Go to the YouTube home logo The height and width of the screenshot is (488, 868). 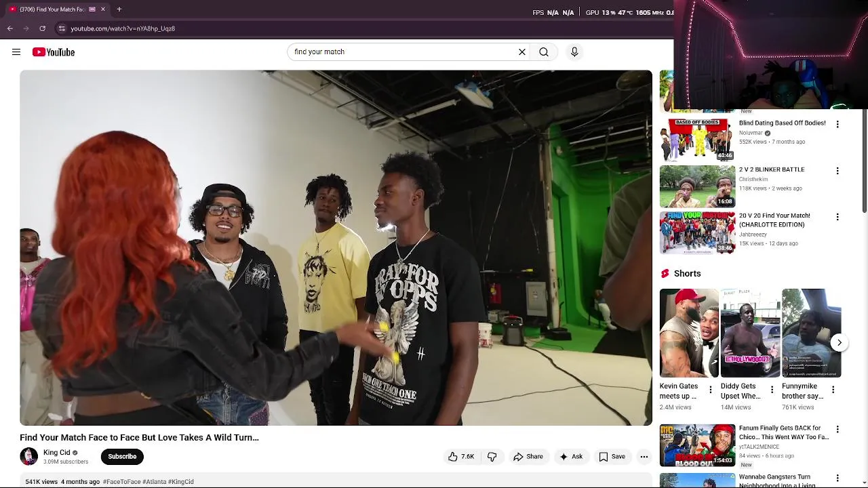(x=54, y=52)
